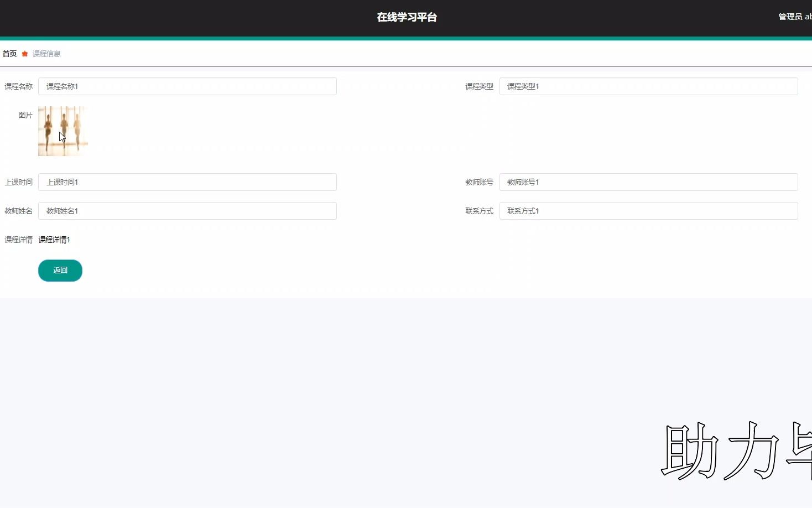The height and width of the screenshot is (508, 812).
Task: Click the dark header navigation bar
Action: (x=221, y=17)
